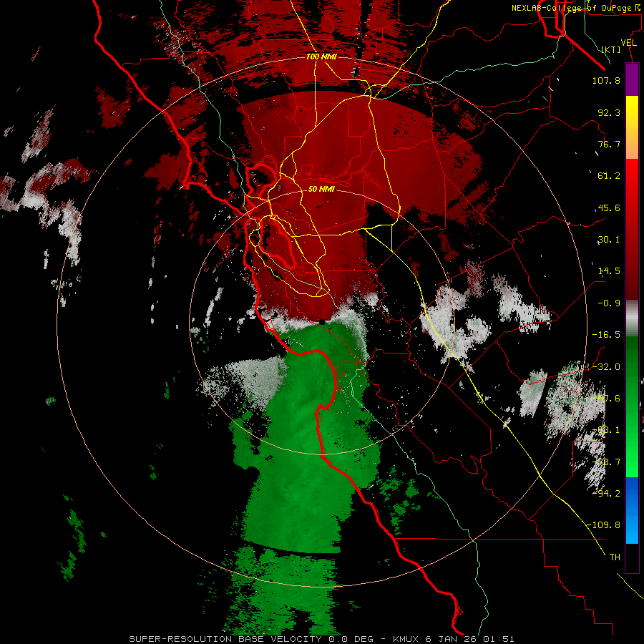Click the 30.1 legend value
This screenshot has height=644, width=644.
coord(609,240)
